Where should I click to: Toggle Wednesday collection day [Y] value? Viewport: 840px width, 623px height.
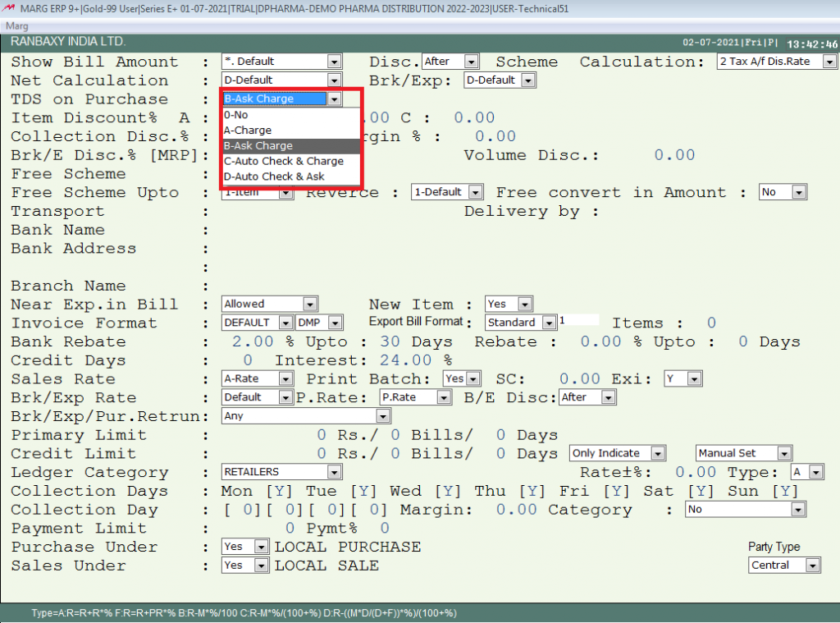point(447,492)
